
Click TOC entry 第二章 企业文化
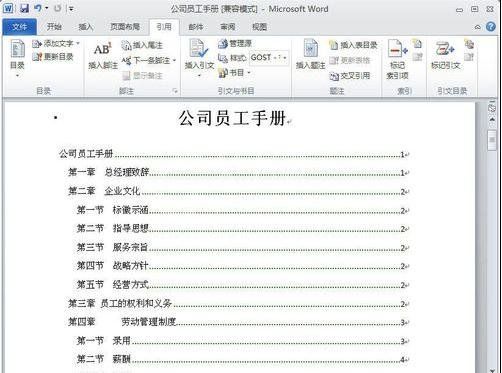pyautogui.click(x=239, y=191)
